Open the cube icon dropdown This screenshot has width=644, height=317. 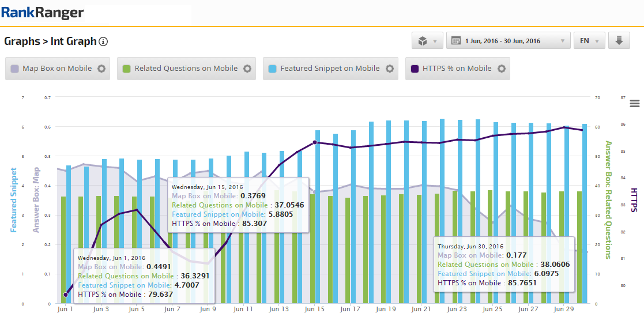tap(427, 41)
